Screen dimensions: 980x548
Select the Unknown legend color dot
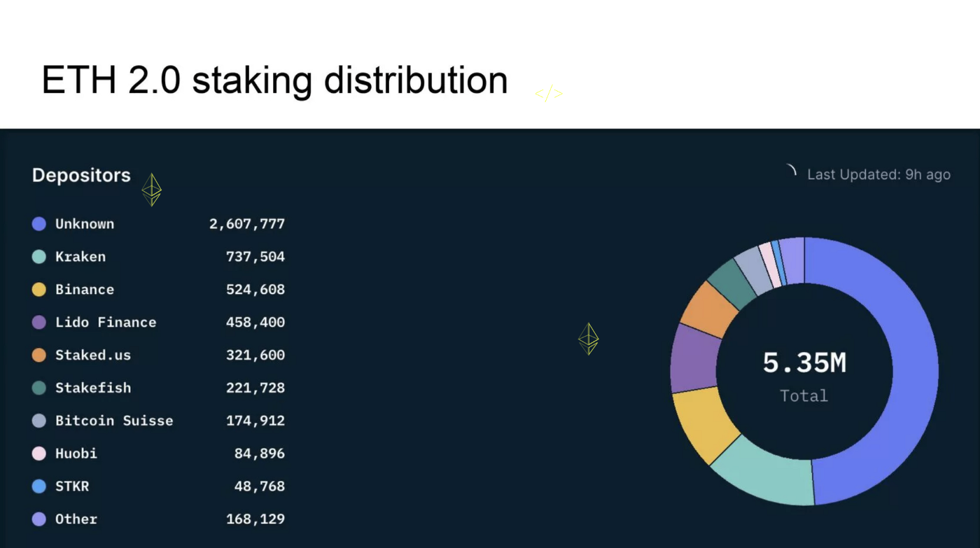tap(39, 224)
